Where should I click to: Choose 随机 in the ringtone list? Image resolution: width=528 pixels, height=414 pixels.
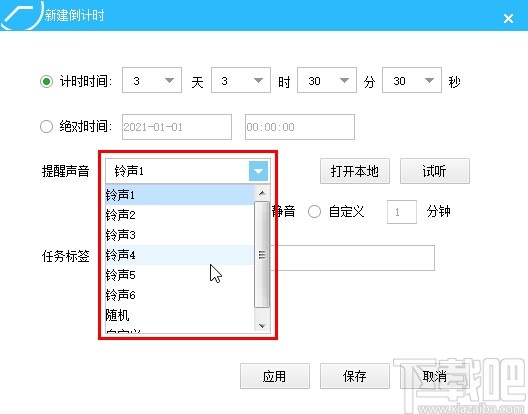click(x=180, y=315)
